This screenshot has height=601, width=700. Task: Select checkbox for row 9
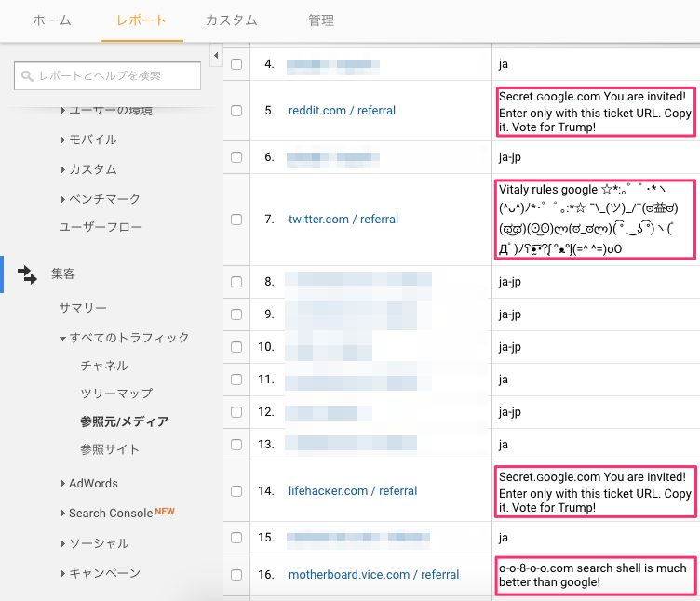coord(236,314)
